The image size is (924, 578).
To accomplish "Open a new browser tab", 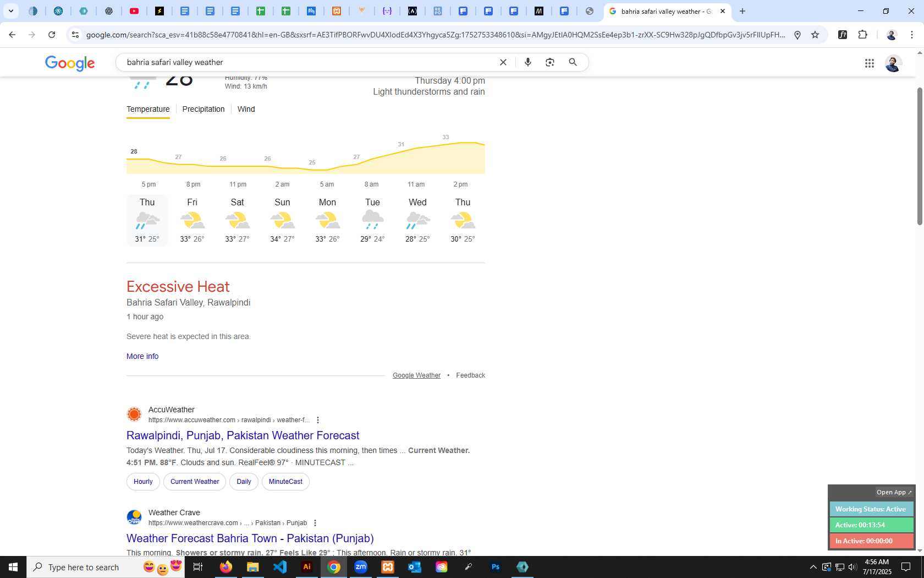I will pos(743,11).
